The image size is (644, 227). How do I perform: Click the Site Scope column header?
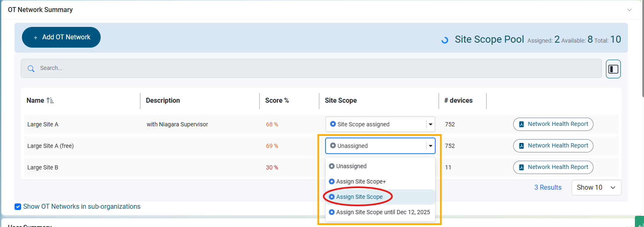pyautogui.click(x=341, y=101)
